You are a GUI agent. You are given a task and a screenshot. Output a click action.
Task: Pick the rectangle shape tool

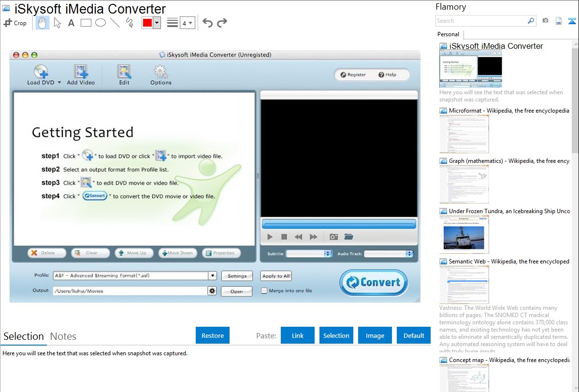(86, 23)
